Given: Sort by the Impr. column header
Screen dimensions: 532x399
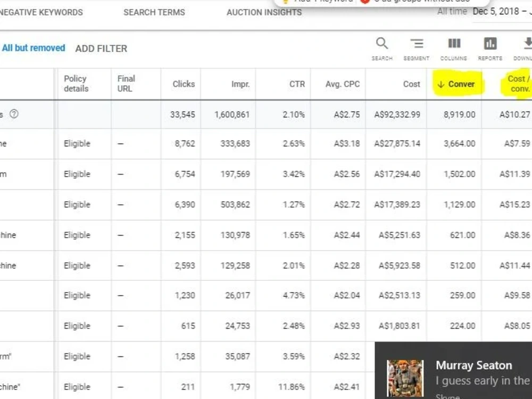Looking at the screenshot, I should (x=240, y=84).
